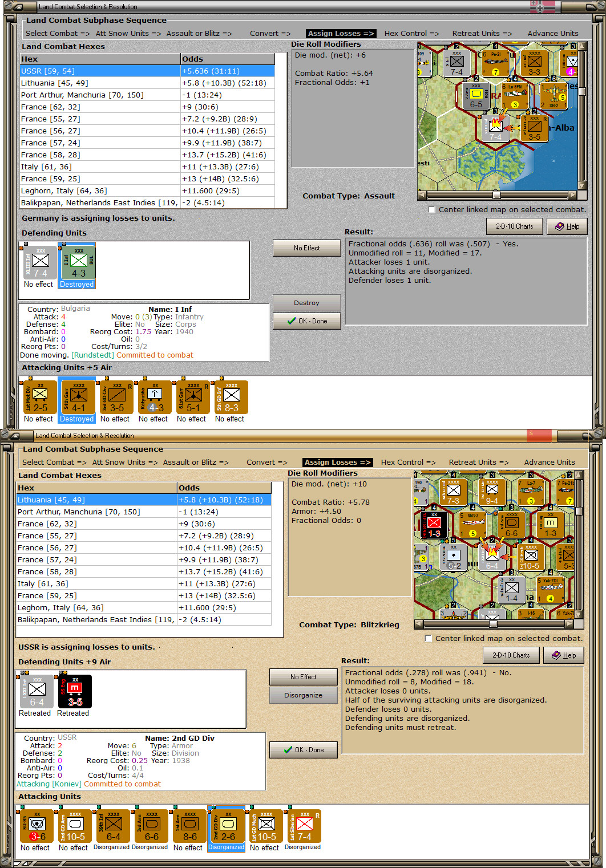Select the 3rd Arm 6-6 unit
The height and width of the screenshot is (868, 606).
[x=151, y=826]
